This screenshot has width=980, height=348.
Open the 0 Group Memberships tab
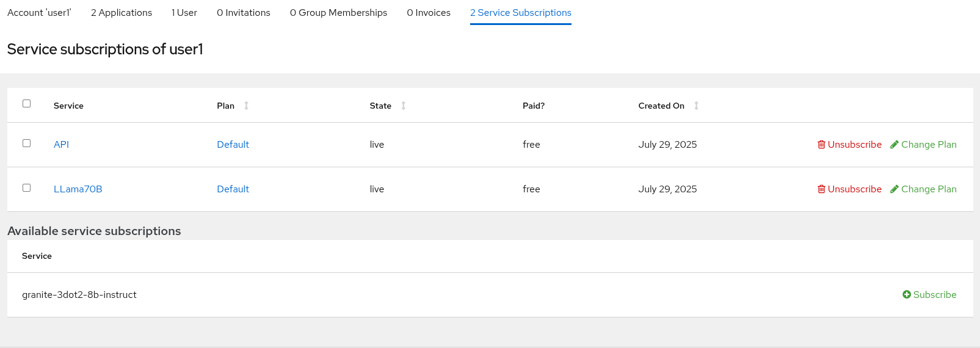coord(338,13)
